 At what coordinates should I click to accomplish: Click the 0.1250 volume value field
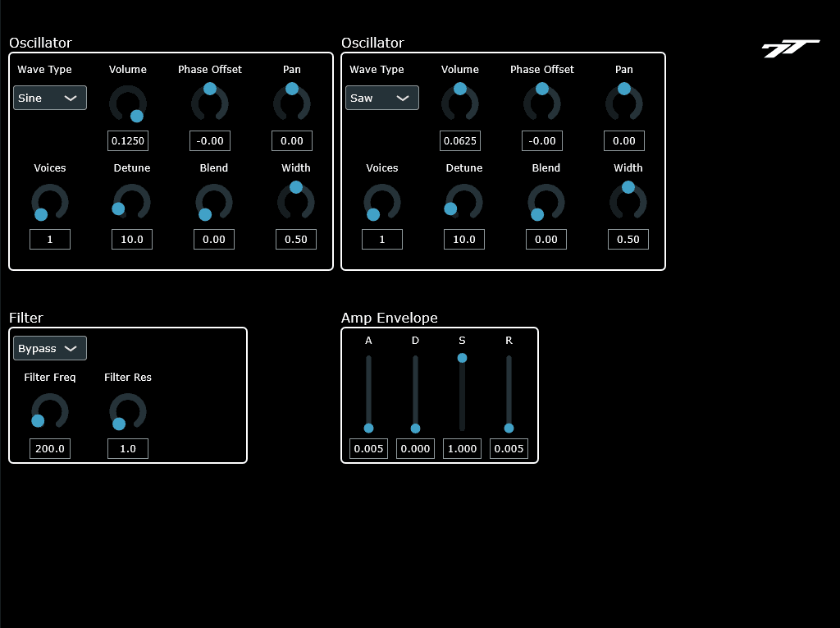[x=128, y=141]
